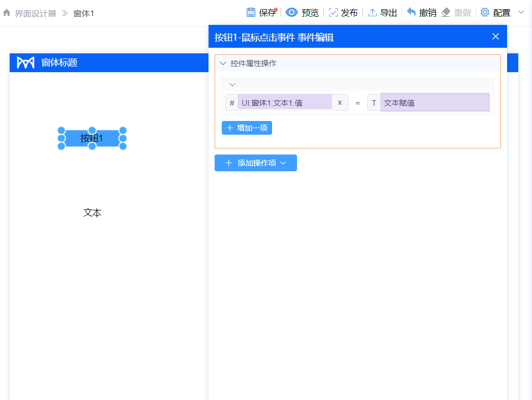Select the 文本 text element on the form
Screen dimensions: 532x400
tap(92, 212)
